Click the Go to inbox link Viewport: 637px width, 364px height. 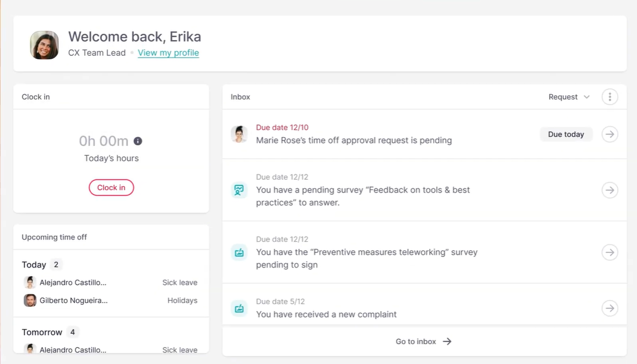click(x=423, y=341)
